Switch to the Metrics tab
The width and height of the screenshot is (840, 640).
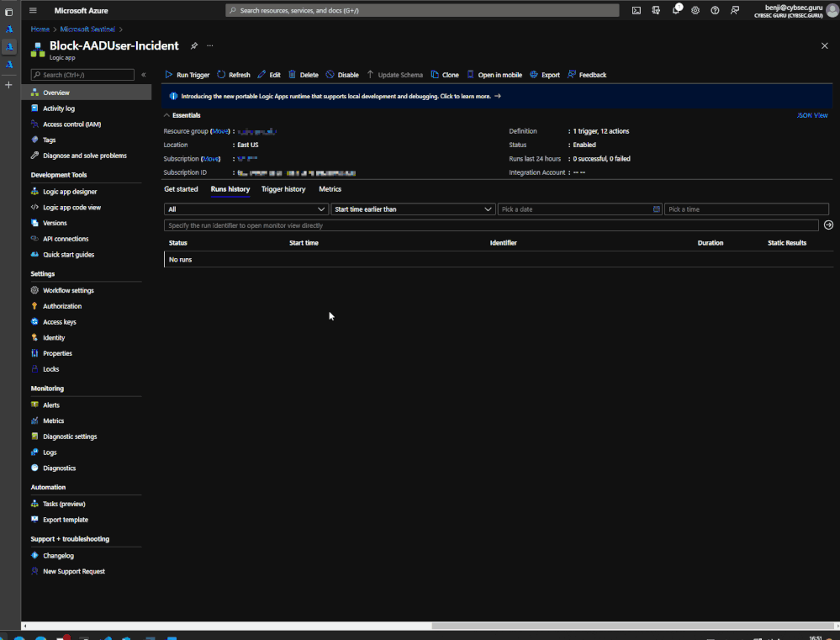[330, 189]
